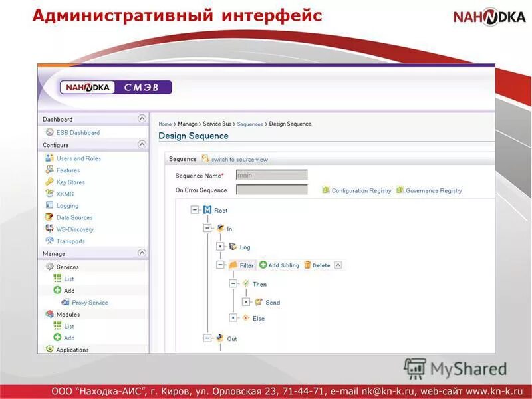Collapse the Manage panel
532x399 pixels.
[x=141, y=251]
